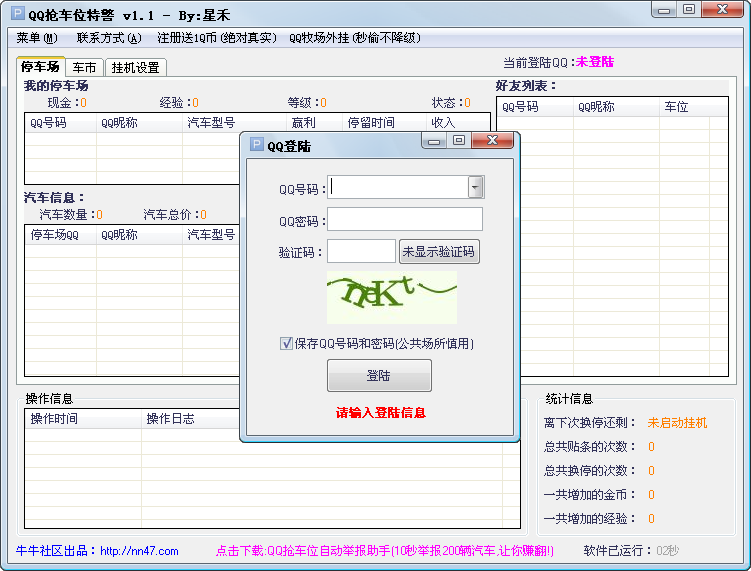Switch to the 停车场 tab

point(40,67)
